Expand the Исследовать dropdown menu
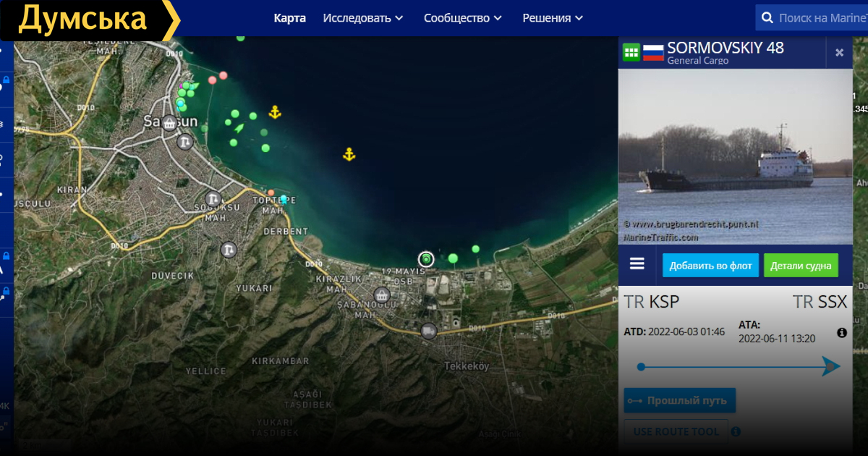The height and width of the screenshot is (456, 868). point(363,18)
